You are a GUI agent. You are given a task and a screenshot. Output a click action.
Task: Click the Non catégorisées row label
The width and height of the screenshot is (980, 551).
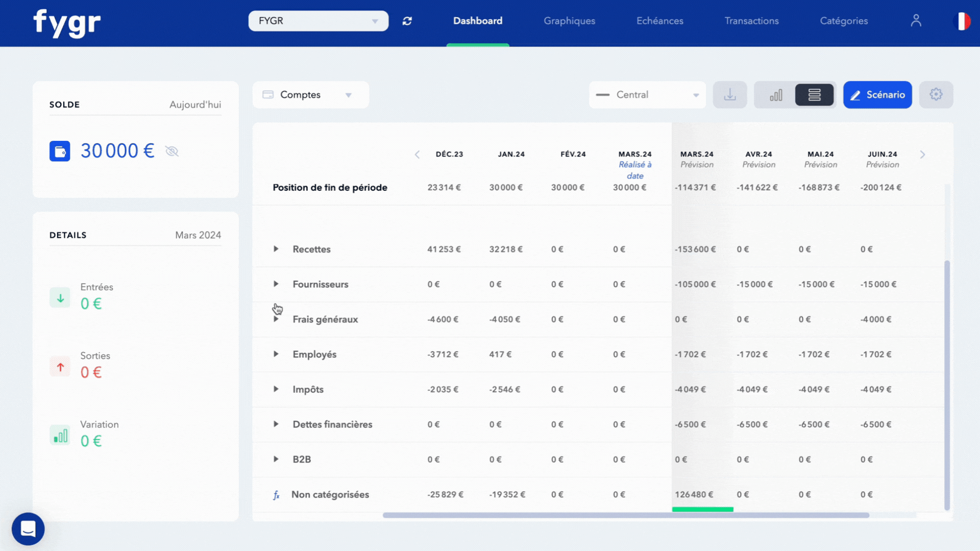330,494
